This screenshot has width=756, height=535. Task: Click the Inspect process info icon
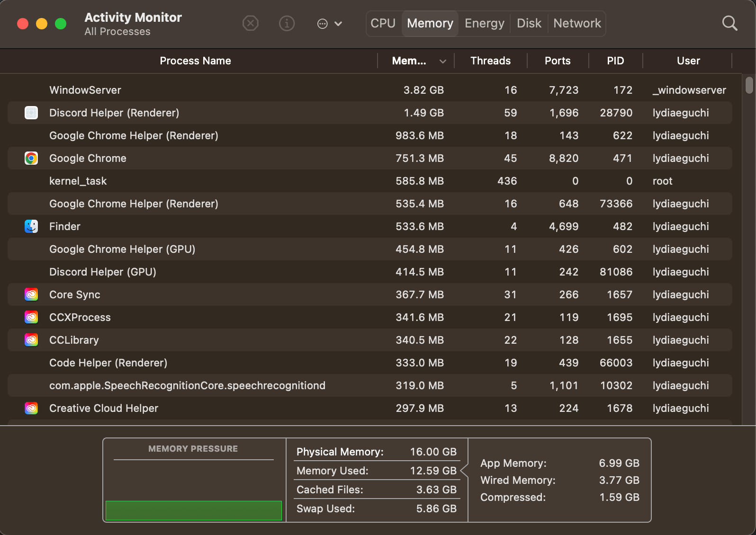(x=287, y=23)
